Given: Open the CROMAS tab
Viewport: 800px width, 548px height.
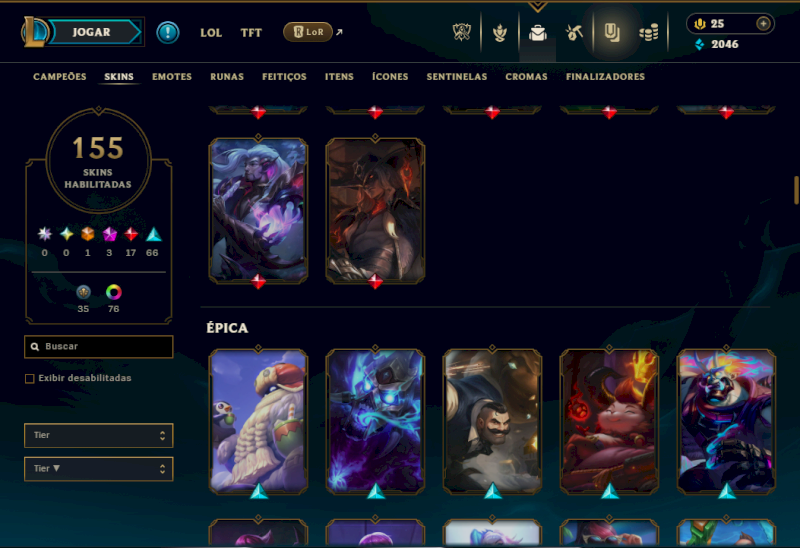Looking at the screenshot, I should [x=527, y=77].
